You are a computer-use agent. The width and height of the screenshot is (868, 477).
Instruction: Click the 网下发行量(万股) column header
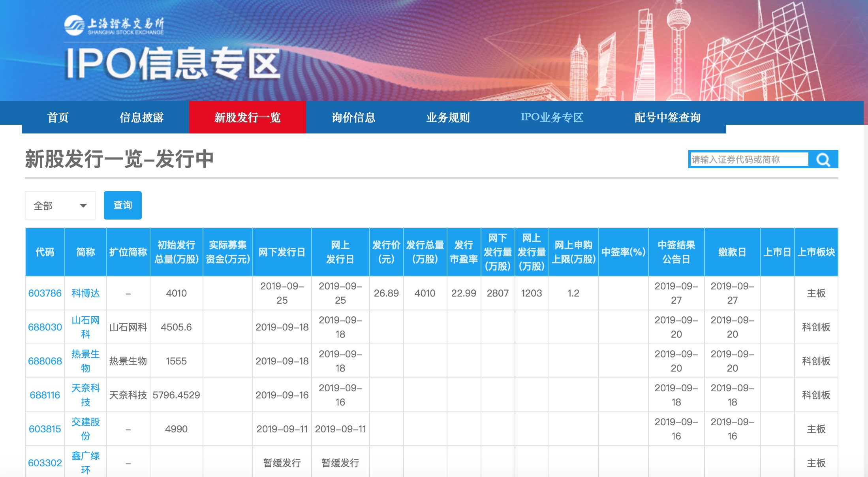[498, 252]
